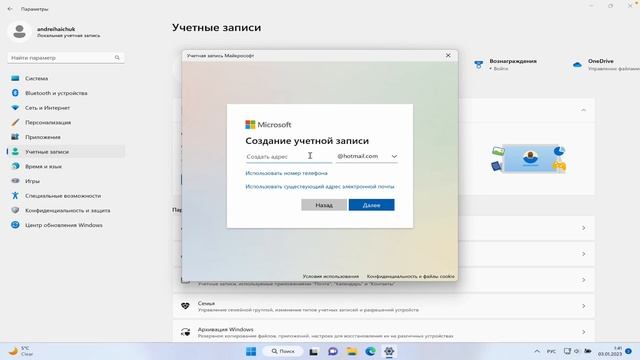Close the Учетная запись Майкрософт dialog
Viewport: 640px width, 360px height.
[x=448, y=55]
